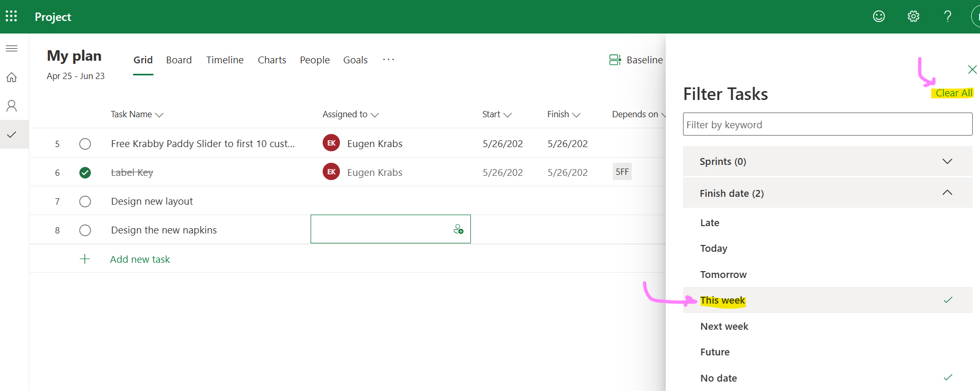The width and height of the screenshot is (980, 391).
Task: Open the help question mark icon
Action: pos(948,16)
